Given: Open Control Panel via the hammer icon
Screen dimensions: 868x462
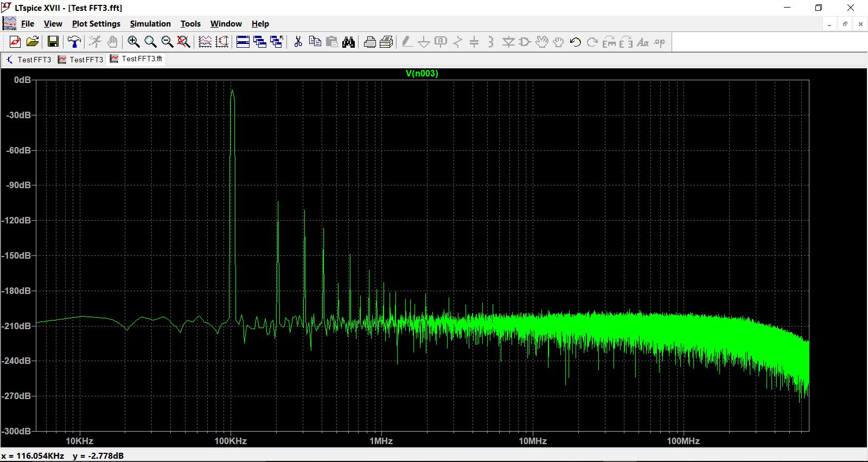Looking at the screenshot, I should coord(74,42).
